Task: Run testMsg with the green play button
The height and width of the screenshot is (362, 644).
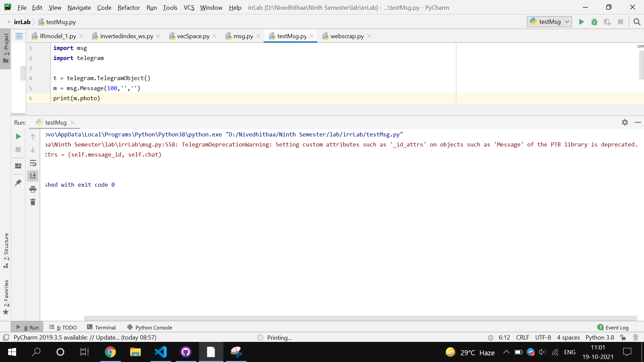Action: (581, 22)
